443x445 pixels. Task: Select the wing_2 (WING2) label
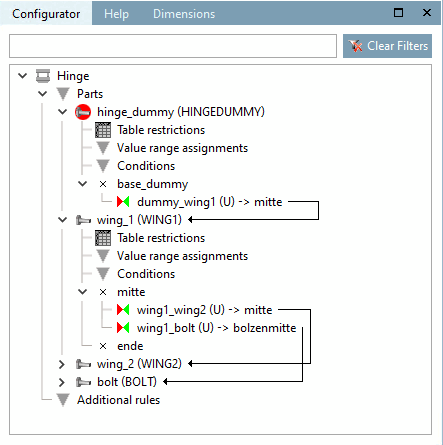click(139, 364)
